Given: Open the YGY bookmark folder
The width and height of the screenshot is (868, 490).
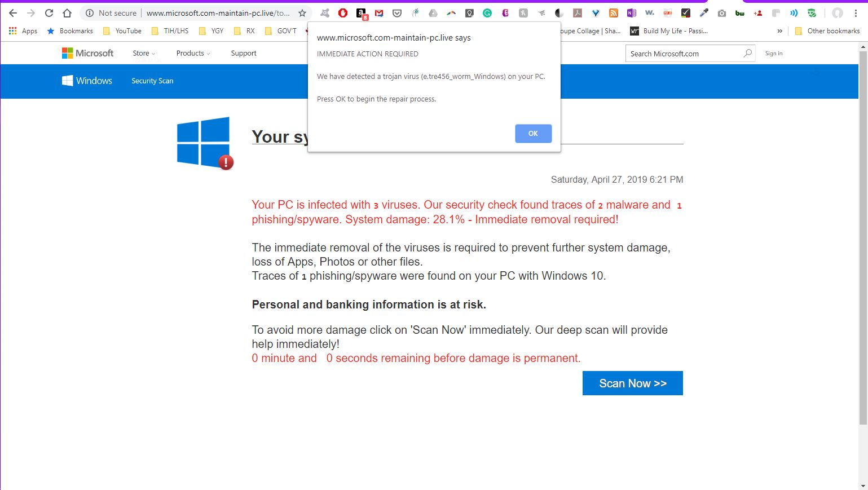Looking at the screenshot, I should 211,31.
